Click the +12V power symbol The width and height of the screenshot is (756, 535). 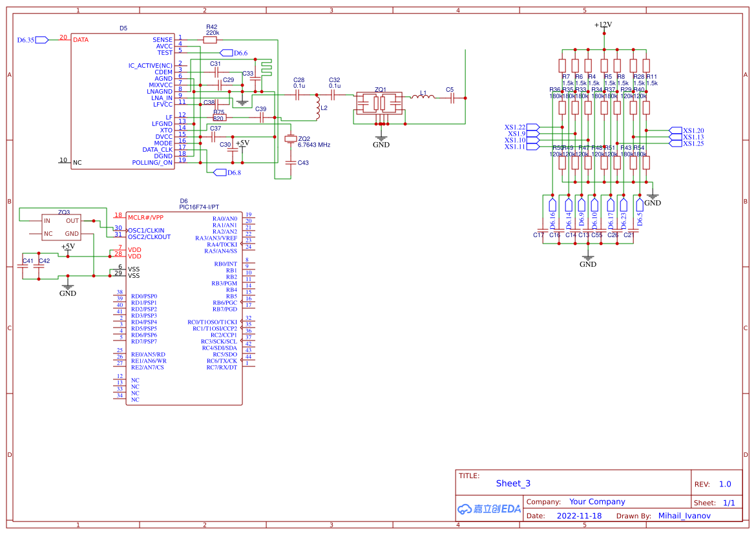(x=603, y=25)
